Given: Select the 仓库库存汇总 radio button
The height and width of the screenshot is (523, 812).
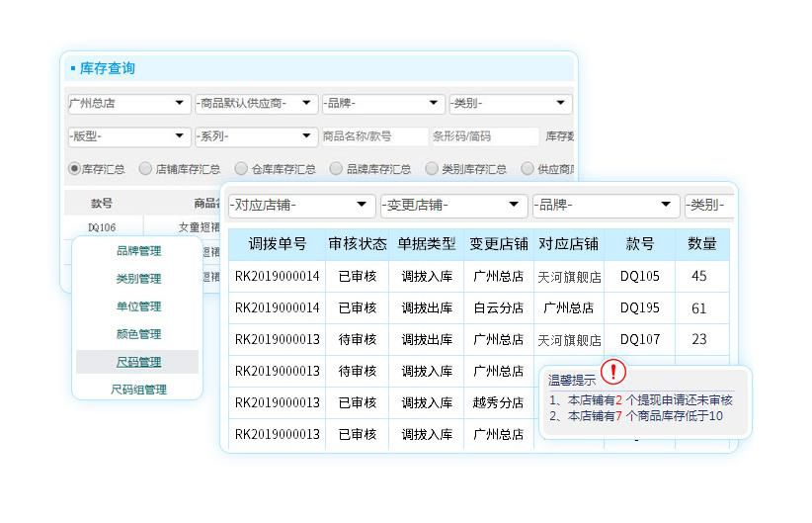Looking at the screenshot, I should [241, 168].
